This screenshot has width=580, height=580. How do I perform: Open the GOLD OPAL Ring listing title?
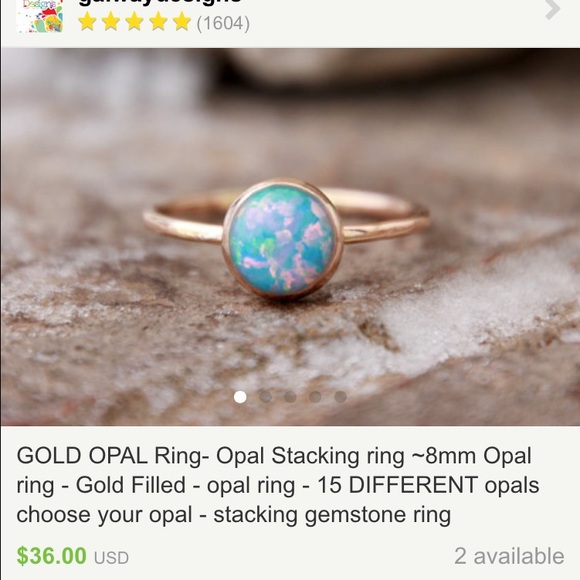[277, 485]
